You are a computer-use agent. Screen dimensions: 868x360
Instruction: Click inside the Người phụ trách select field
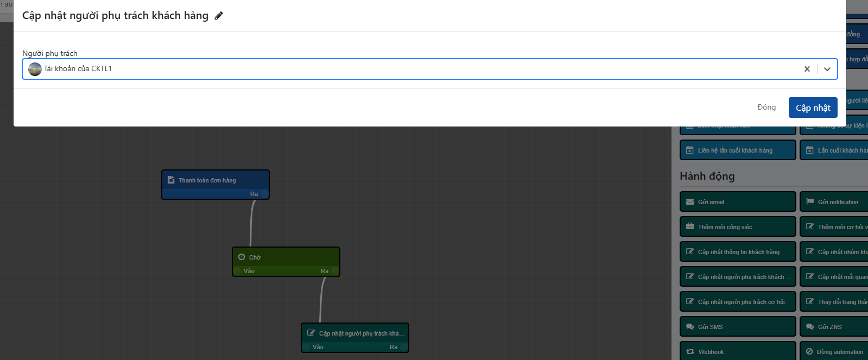(413, 69)
